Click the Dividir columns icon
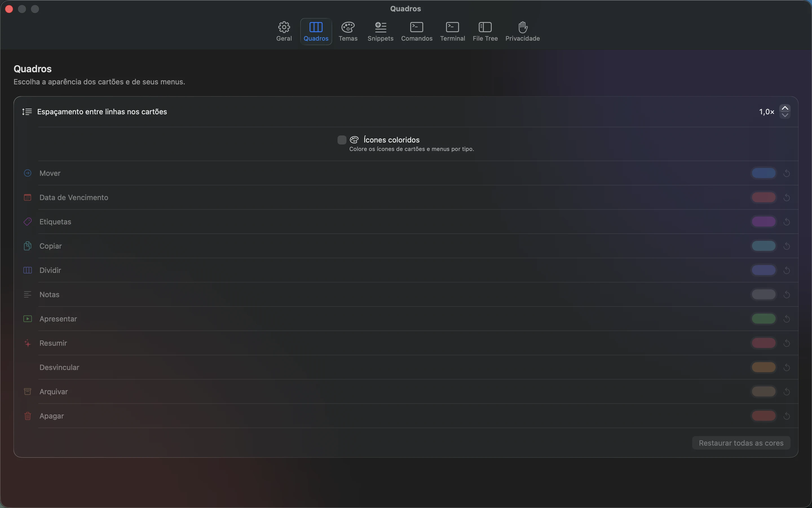Viewport: 812px width, 508px height. [28, 270]
